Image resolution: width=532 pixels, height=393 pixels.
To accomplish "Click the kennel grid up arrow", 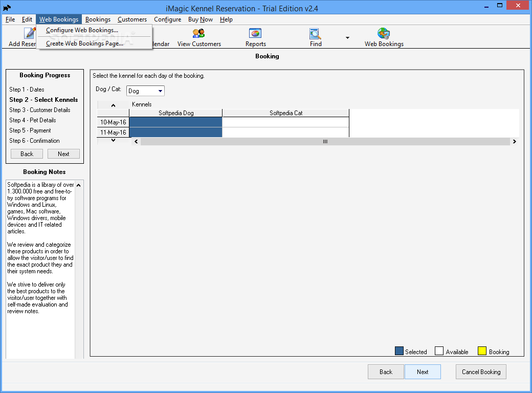I will 114,105.
